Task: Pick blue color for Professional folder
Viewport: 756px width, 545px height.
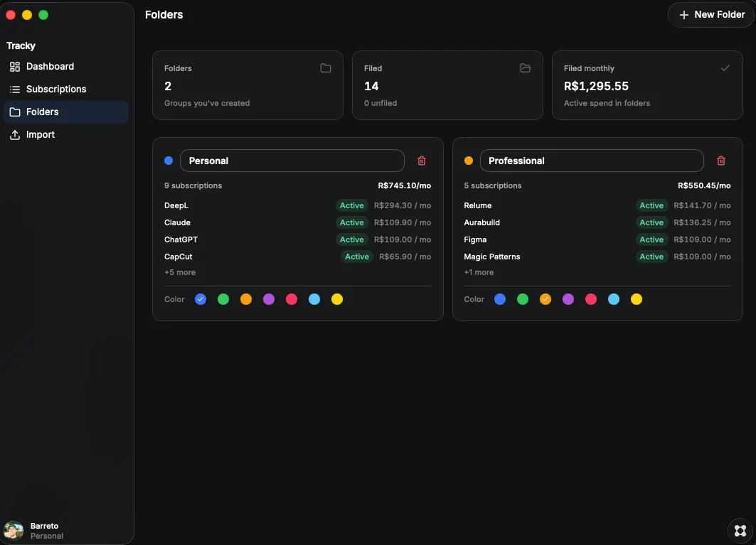Action: point(500,299)
